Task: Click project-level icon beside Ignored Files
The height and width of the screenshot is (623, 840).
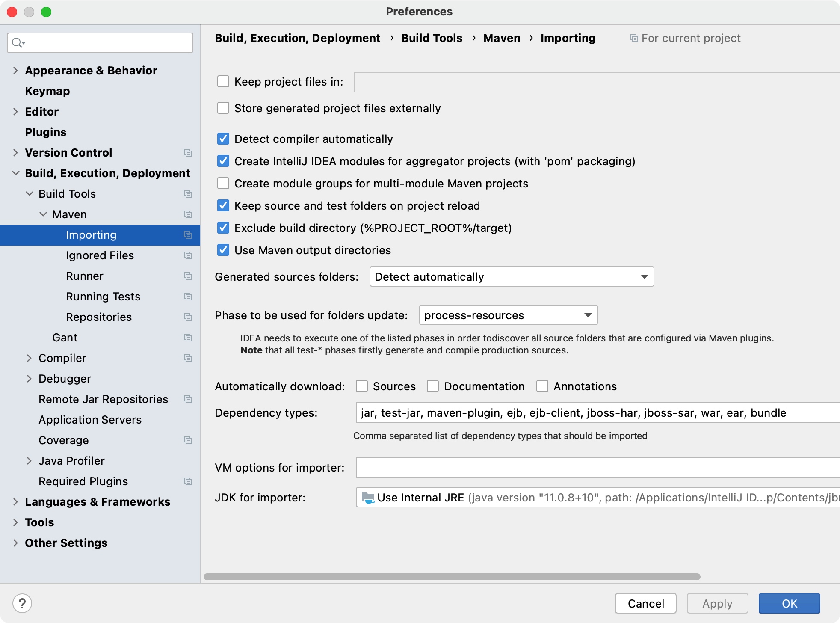Action: (x=187, y=255)
